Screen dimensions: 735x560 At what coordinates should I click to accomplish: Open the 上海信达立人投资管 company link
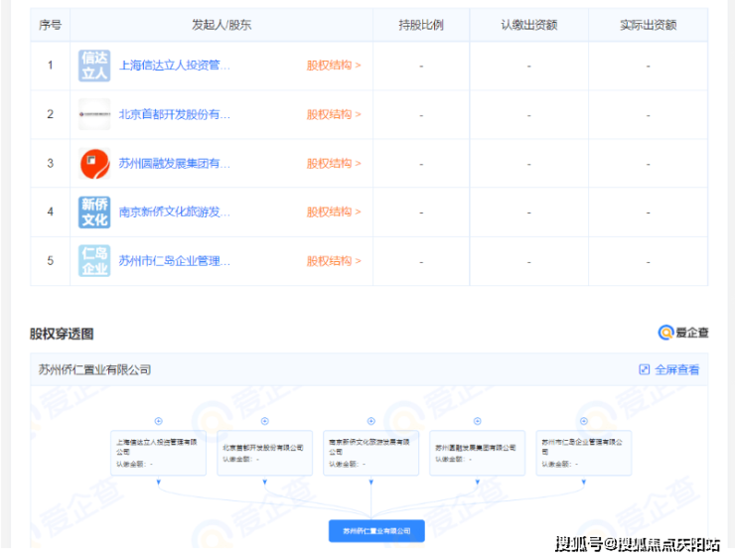(x=175, y=66)
